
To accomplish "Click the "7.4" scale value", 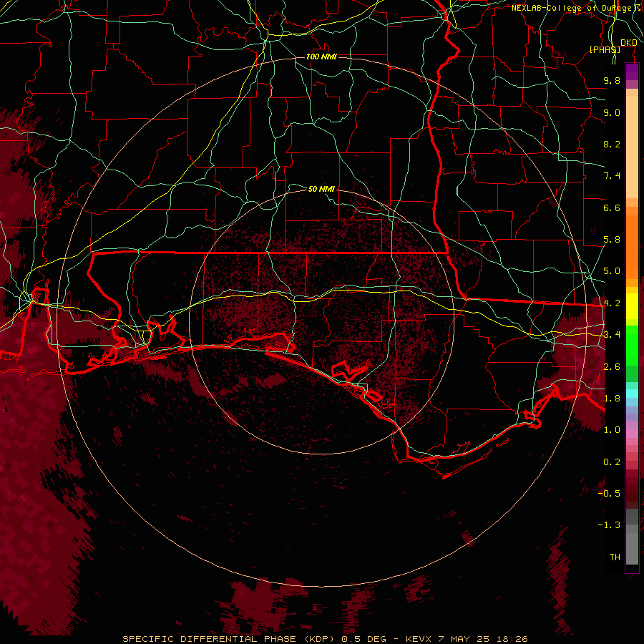I will [612, 176].
